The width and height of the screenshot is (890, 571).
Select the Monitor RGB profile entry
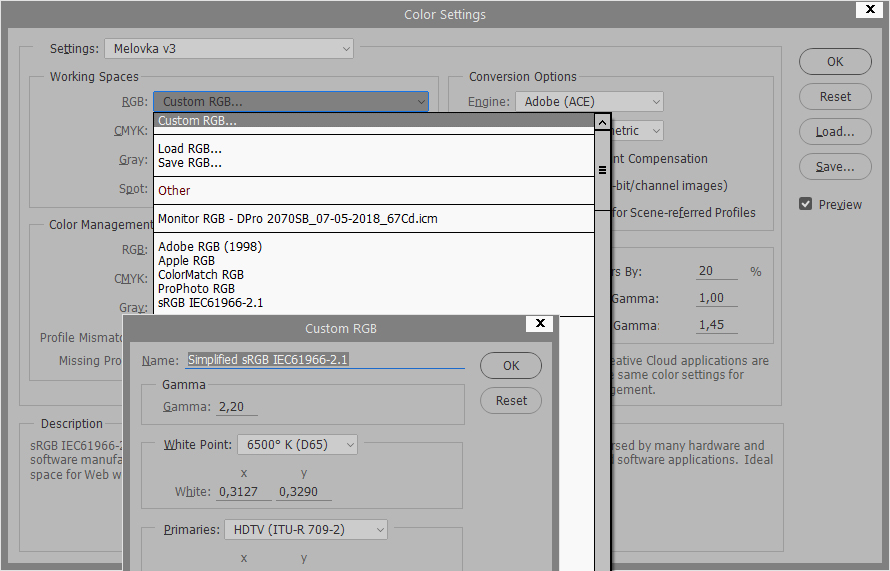[x=297, y=218]
